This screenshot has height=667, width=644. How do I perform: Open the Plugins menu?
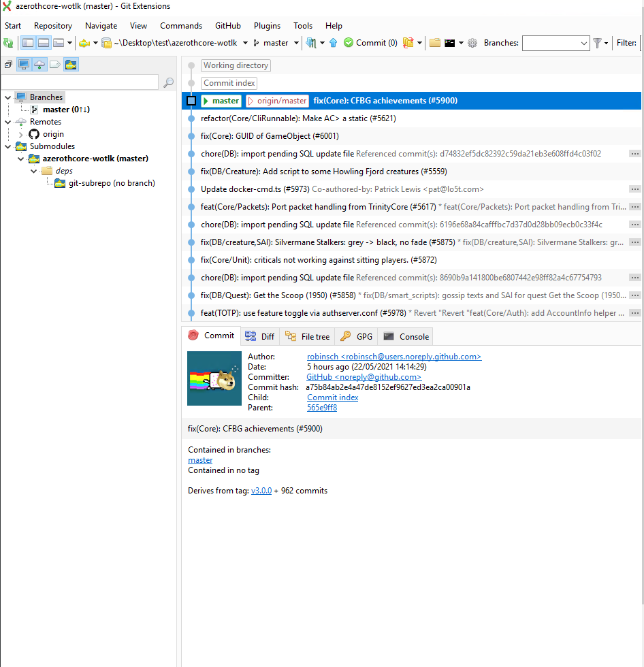coord(267,26)
